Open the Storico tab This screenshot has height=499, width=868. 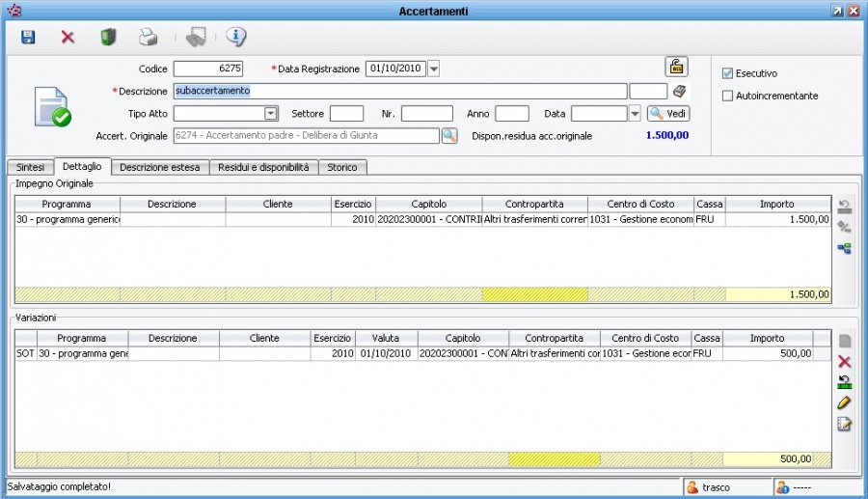click(x=341, y=167)
